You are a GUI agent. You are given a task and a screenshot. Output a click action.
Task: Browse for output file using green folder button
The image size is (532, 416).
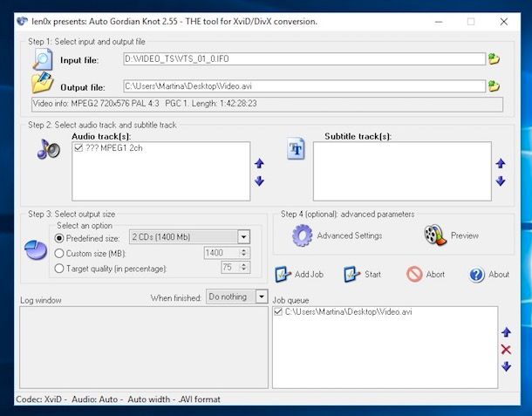(x=494, y=86)
